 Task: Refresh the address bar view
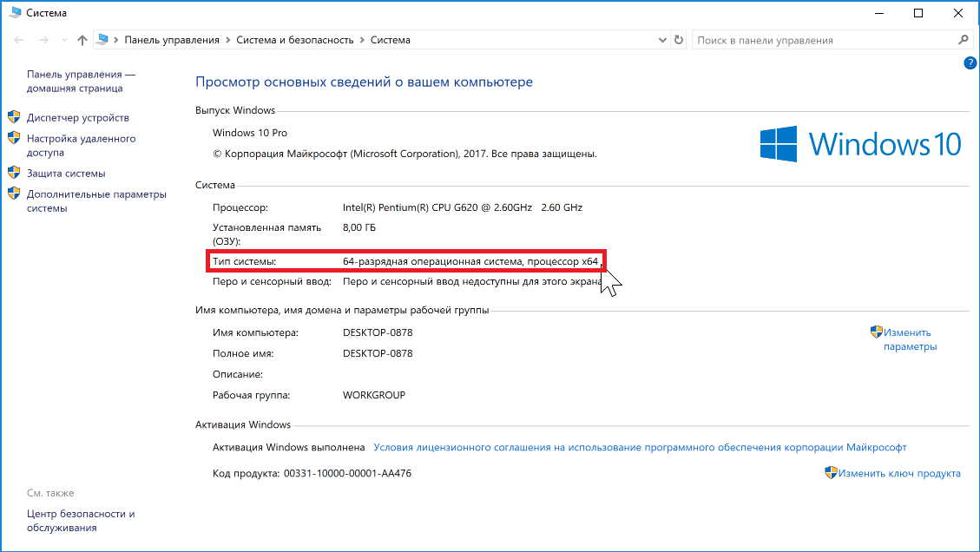[x=679, y=40]
